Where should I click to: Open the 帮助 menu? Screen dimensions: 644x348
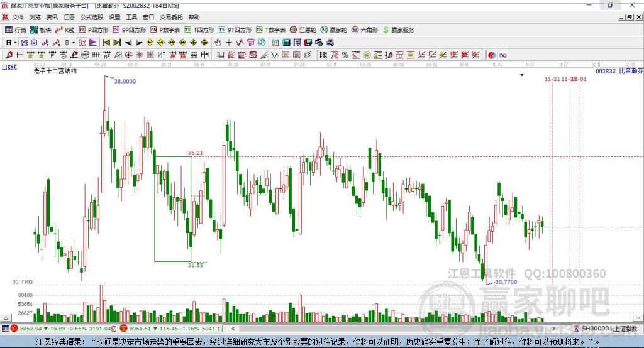pyautogui.click(x=194, y=17)
